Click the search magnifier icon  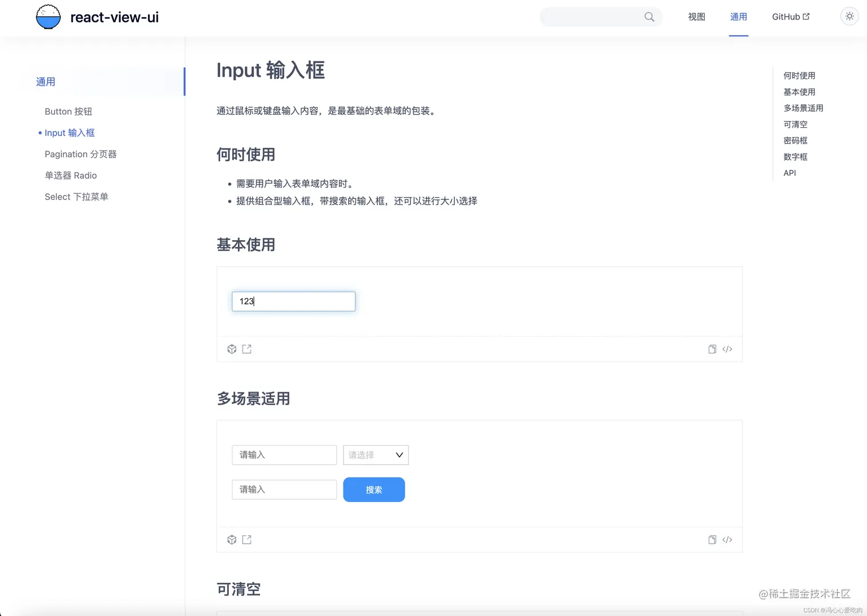pyautogui.click(x=649, y=17)
